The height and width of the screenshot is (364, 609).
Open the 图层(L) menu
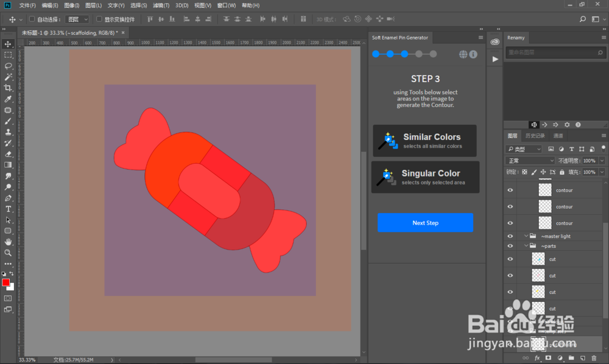pyautogui.click(x=93, y=5)
